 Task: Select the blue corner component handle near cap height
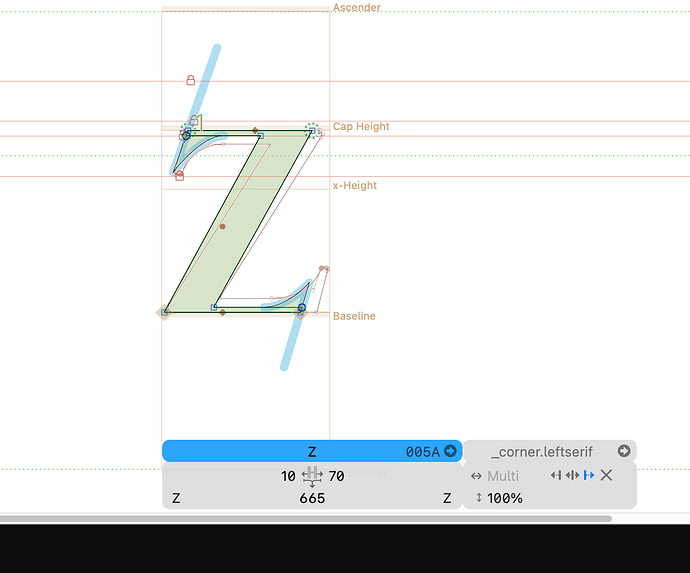click(186, 134)
